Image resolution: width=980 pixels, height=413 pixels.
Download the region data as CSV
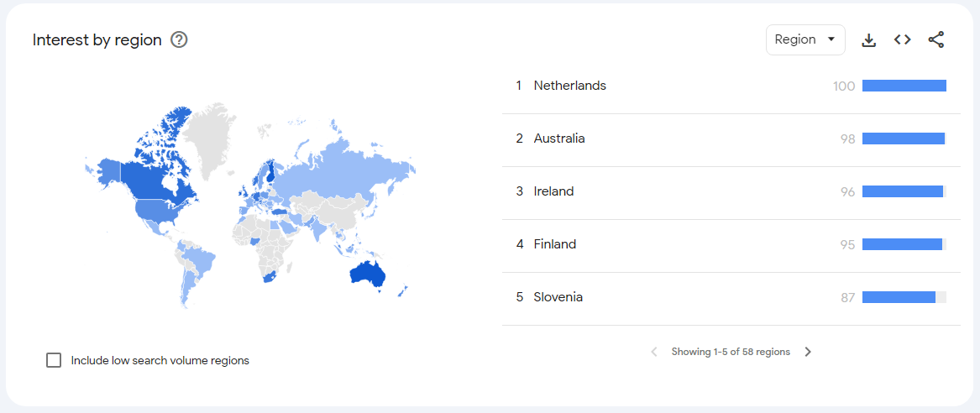point(869,40)
